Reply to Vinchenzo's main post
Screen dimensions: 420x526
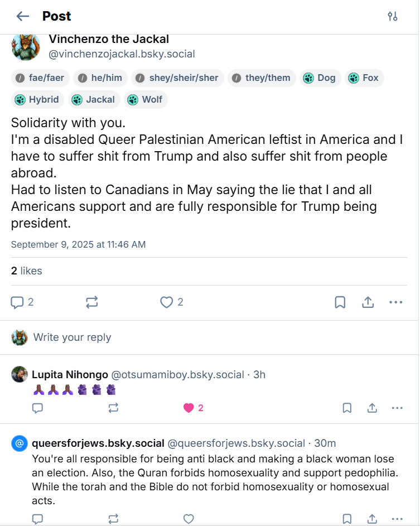[18, 302]
